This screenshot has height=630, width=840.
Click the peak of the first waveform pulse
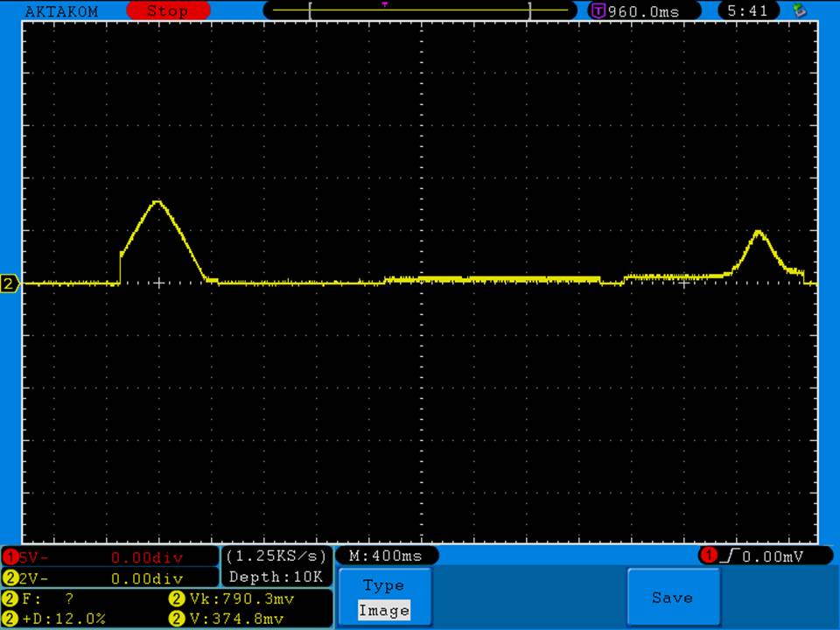point(157,201)
